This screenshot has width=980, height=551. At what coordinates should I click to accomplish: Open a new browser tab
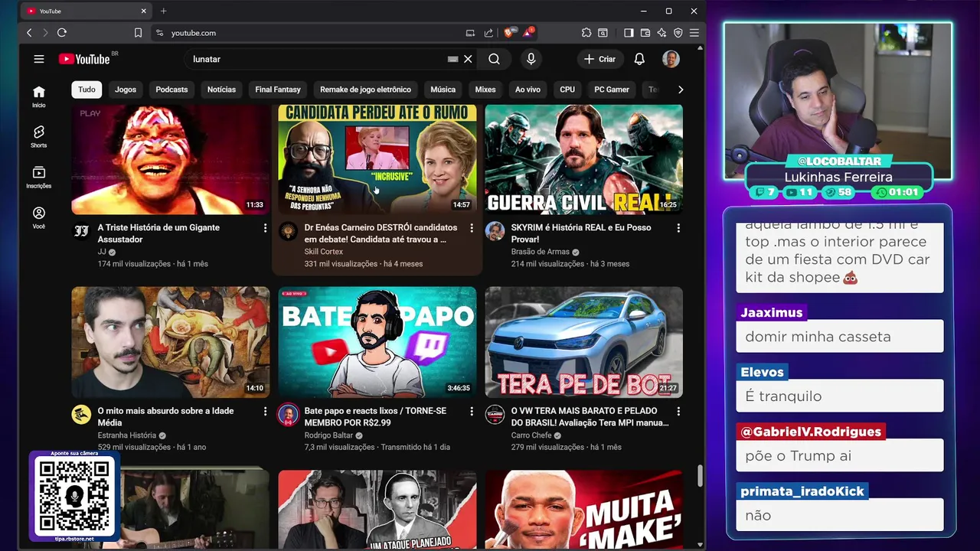[x=163, y=11]
